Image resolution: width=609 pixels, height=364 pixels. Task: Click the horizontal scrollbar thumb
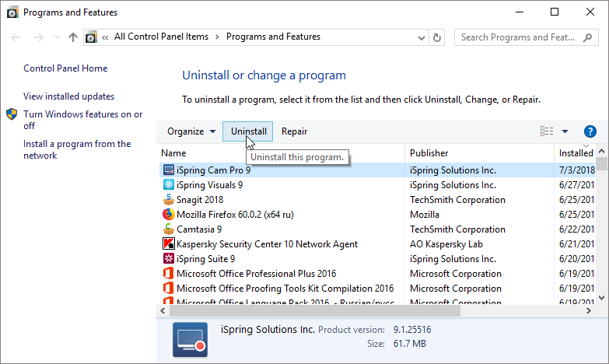click(315, 311)
